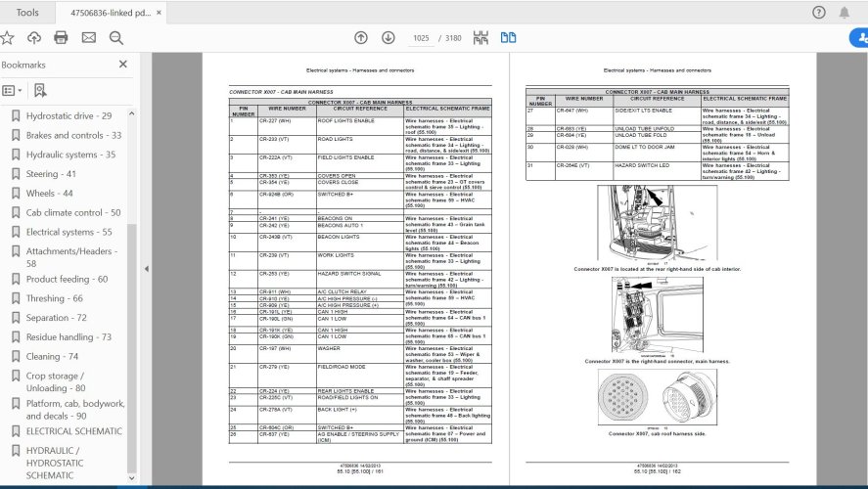Click the main harness connector image

[657, 315]
